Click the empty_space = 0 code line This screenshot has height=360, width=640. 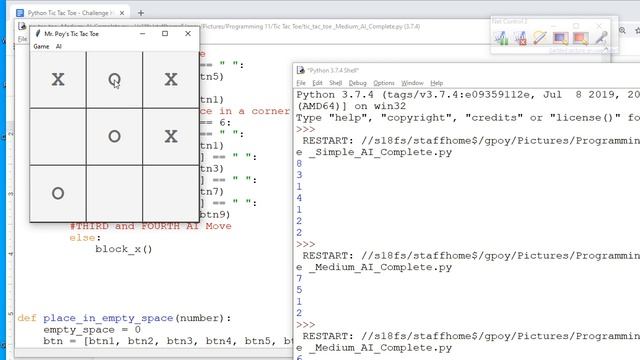coord(92,329)
